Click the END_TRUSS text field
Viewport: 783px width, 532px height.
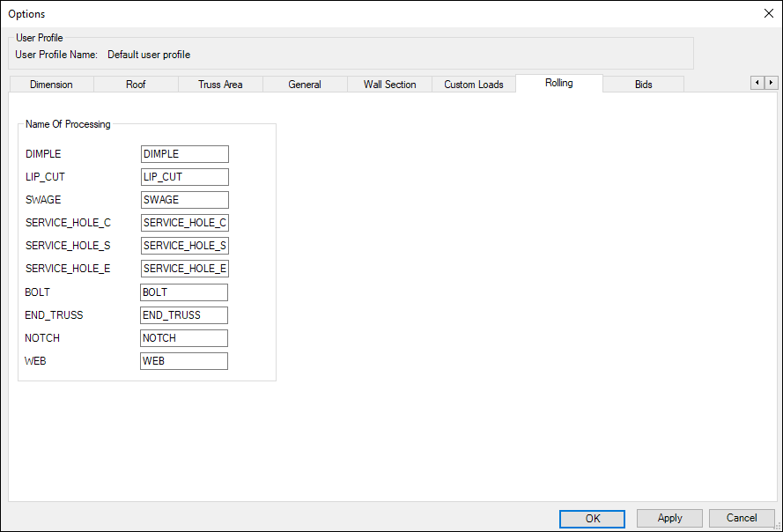184,314
